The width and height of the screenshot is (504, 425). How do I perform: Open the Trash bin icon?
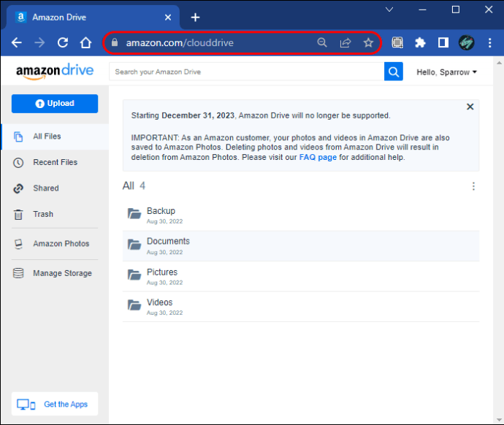pos(18,215)
